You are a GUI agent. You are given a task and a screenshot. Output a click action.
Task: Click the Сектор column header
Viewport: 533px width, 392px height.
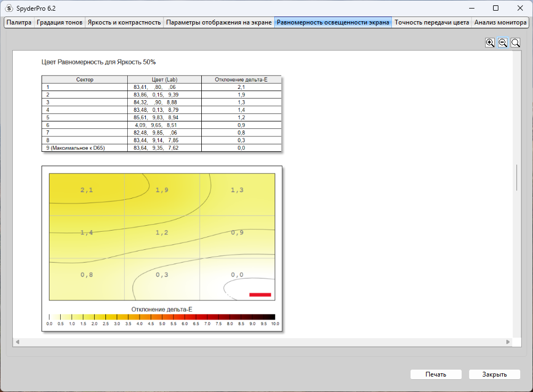[x=85, y=79]
